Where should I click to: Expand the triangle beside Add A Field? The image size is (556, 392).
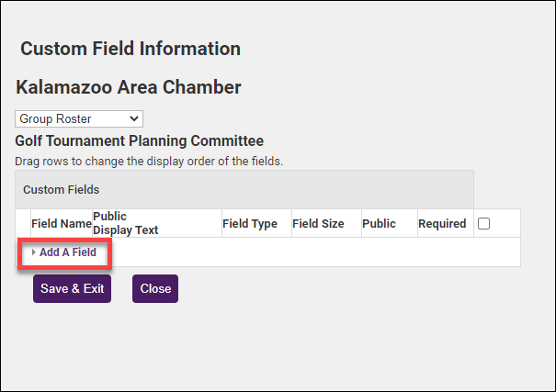coord(34,252)
